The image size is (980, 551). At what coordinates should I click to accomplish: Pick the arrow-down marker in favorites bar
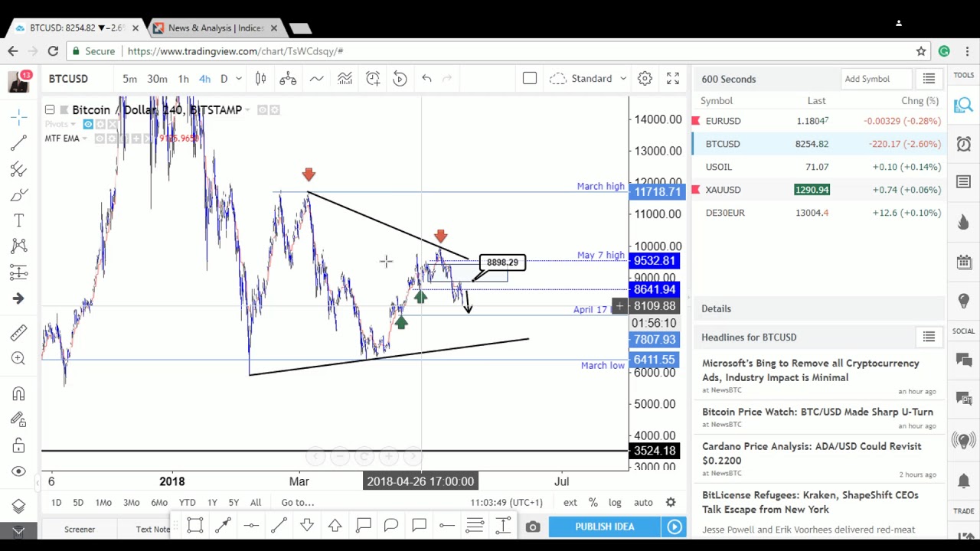[x=307, y=525]
